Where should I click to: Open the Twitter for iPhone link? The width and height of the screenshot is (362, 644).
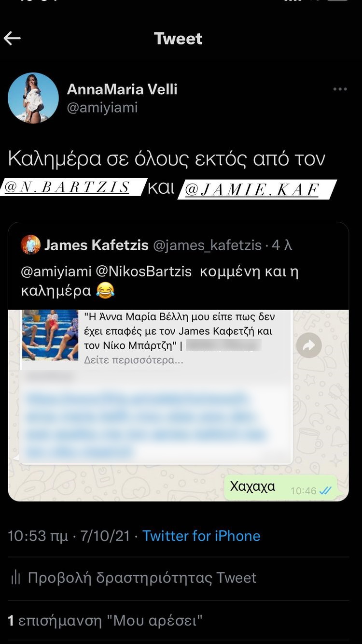tap(201, 536)
